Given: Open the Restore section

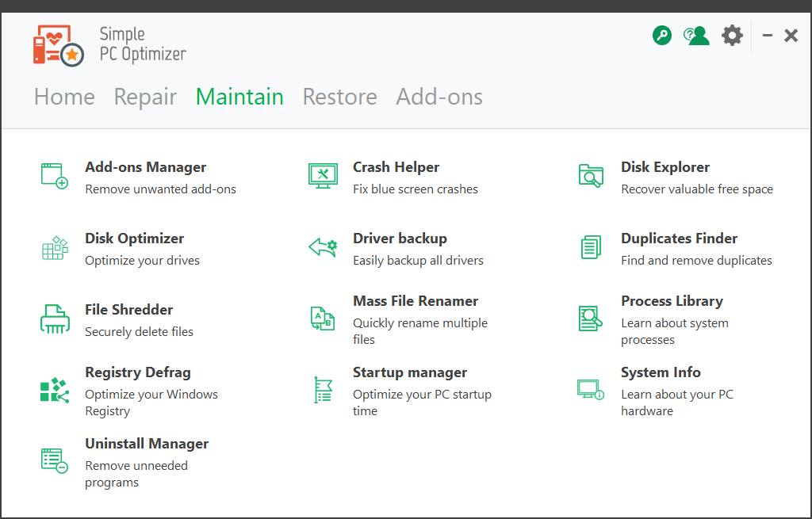Looking at the screenshot, I should coord(339,97).
